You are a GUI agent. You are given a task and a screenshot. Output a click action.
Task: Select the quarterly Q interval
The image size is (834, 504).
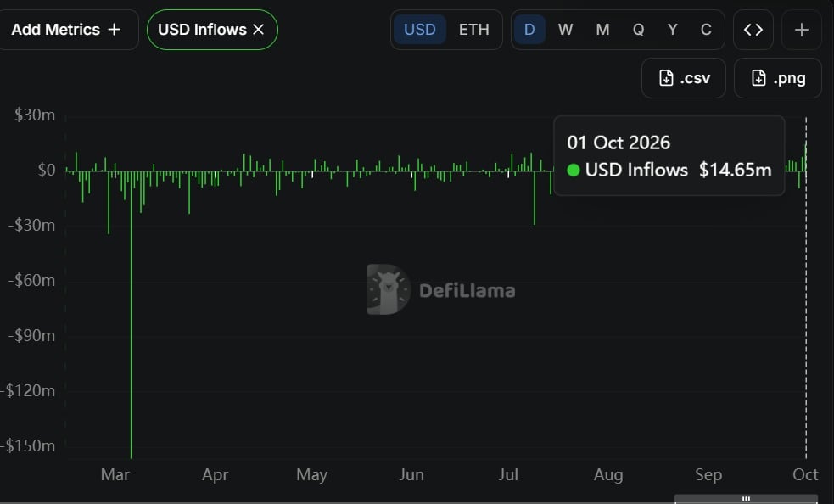point(638,30)
